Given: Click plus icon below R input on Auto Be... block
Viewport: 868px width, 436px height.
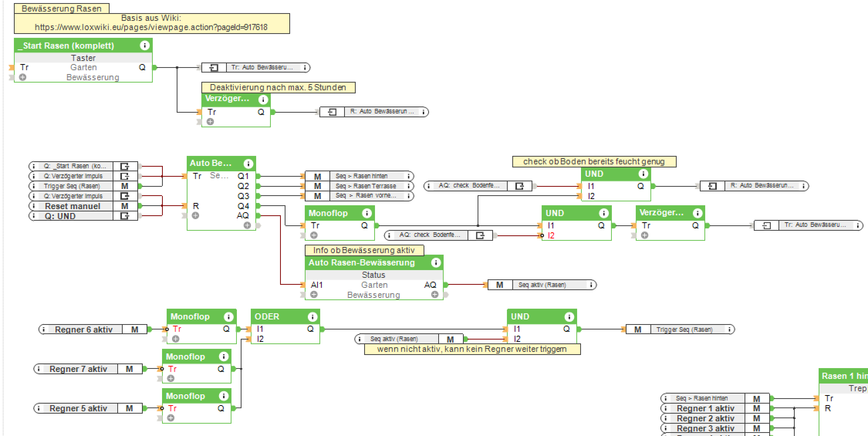Looking at the screenshot, I should 196,215.
